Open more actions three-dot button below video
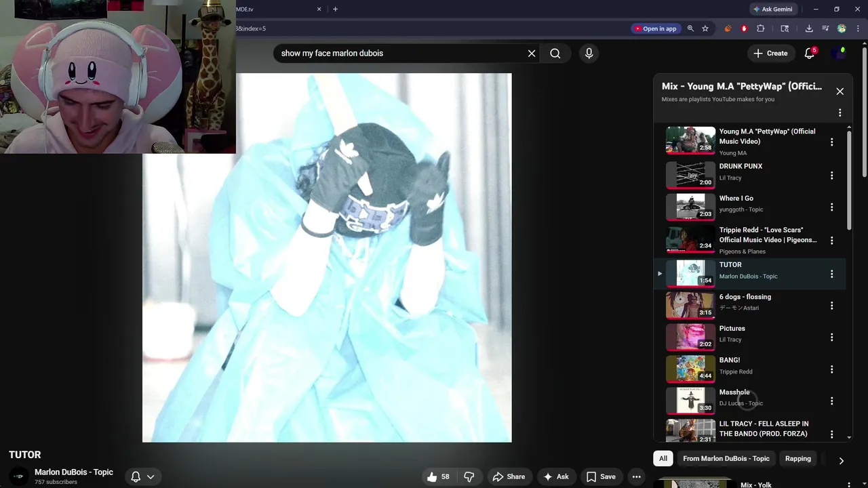 tap(636, 476)
